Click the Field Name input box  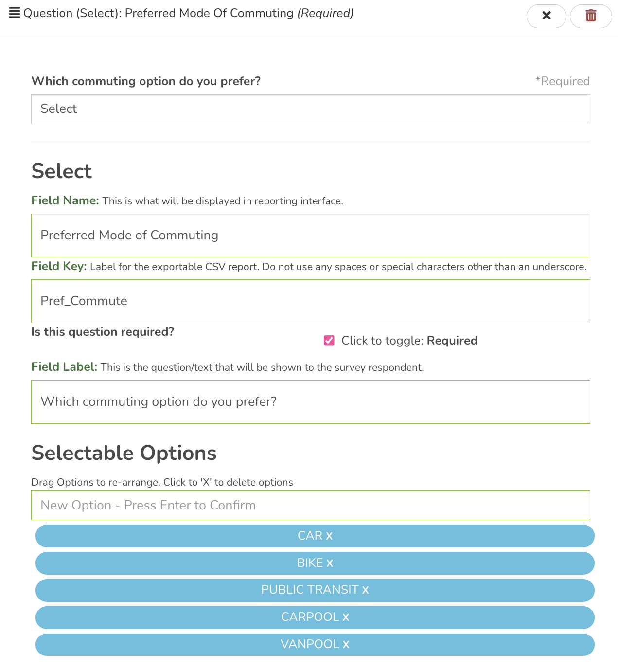pyautogui.click(x=310, y=236)
